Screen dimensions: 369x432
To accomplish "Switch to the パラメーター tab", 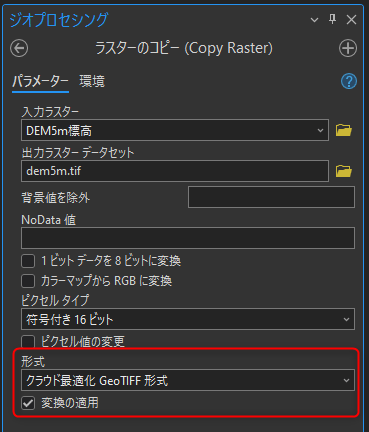I will (x=40, y=82).
